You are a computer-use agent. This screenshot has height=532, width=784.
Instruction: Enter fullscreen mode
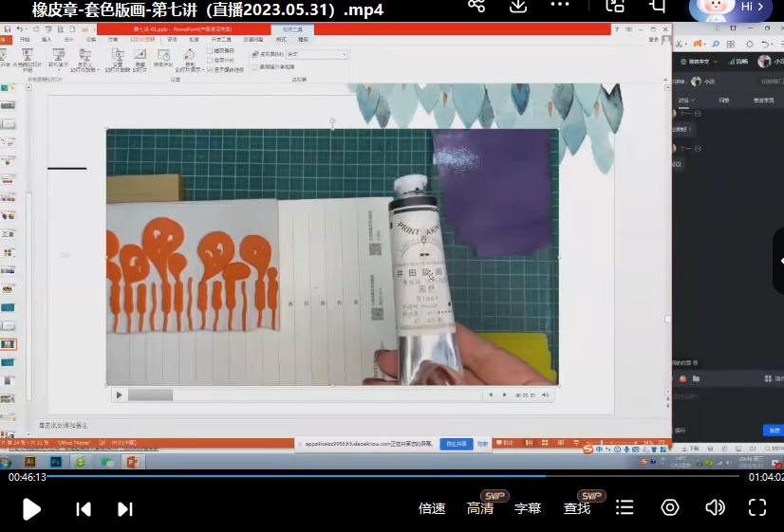[756, 507]
